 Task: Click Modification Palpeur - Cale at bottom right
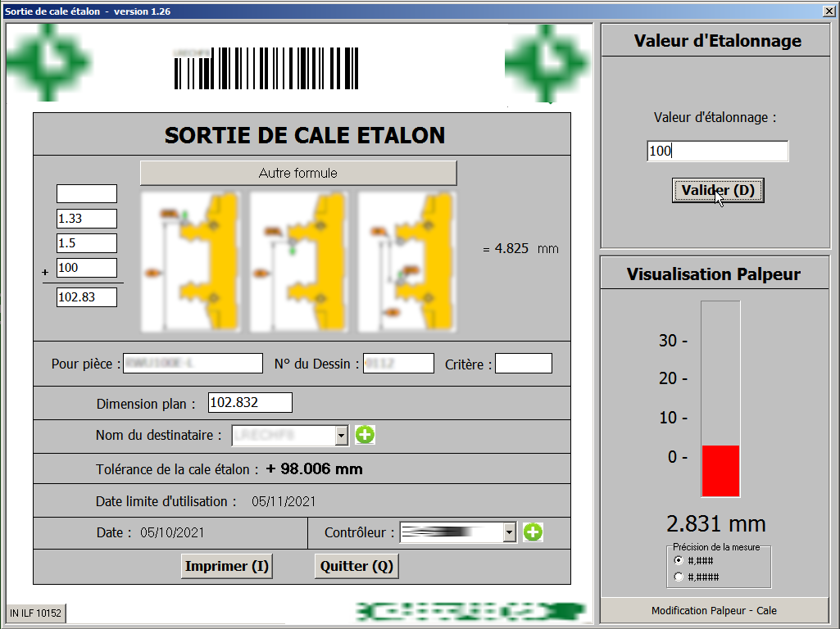click(x=714, y=610)
